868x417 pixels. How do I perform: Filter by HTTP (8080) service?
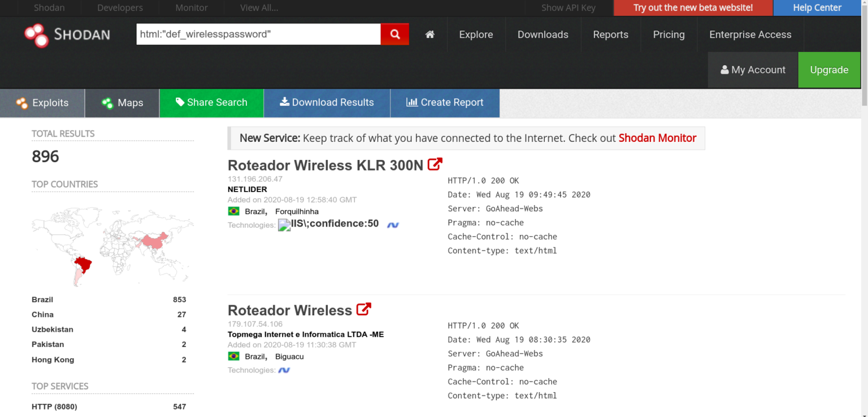click(54, 407)
